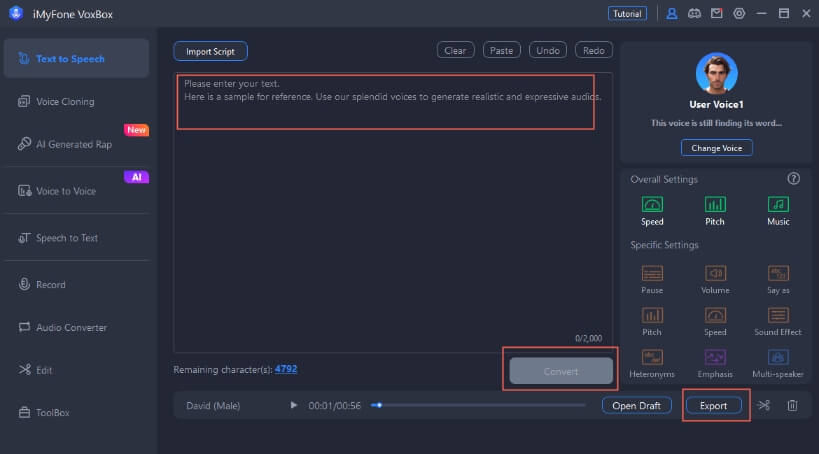Add a Sound Effect
This screenshot has height=454, width=819.
click(x=778, y=321)
